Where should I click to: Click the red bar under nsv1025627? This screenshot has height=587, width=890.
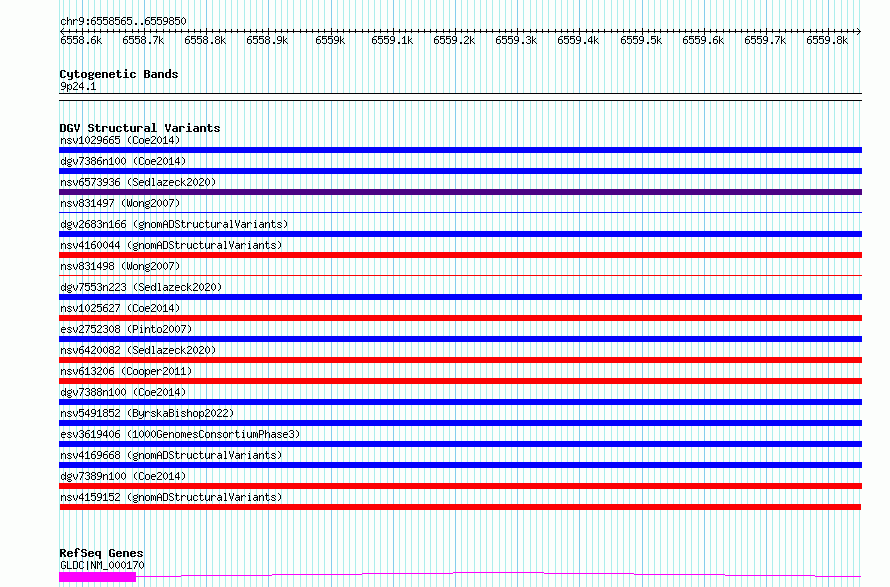pos(460,318)
